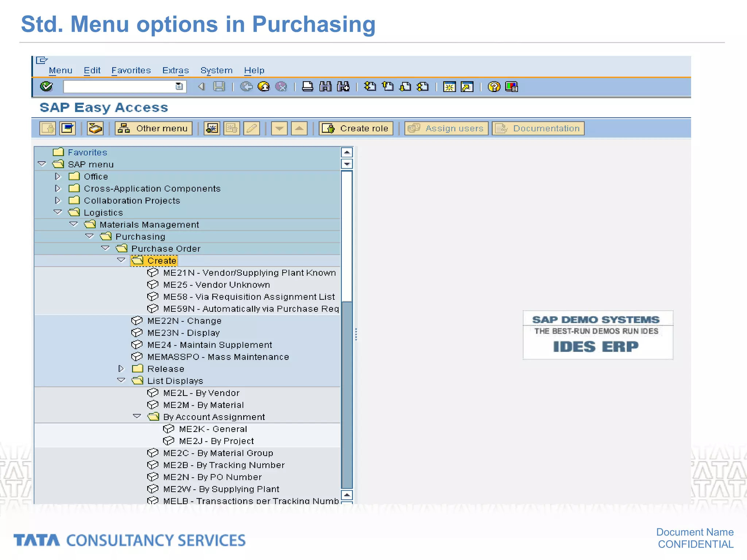Image resolution: width=747 pixels, height=560 pixels.
Task: Click the yellow Exit icon
Action: (x=263, y=86)
